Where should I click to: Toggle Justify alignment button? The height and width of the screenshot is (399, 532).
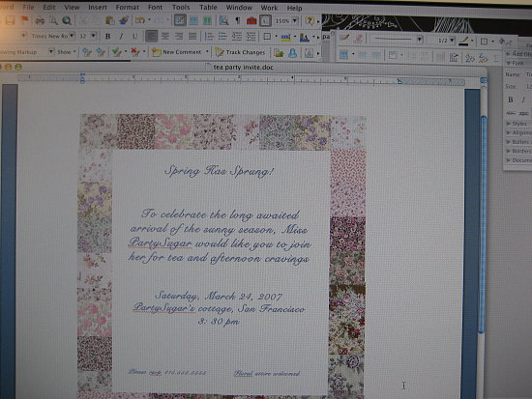pos(192,36)
